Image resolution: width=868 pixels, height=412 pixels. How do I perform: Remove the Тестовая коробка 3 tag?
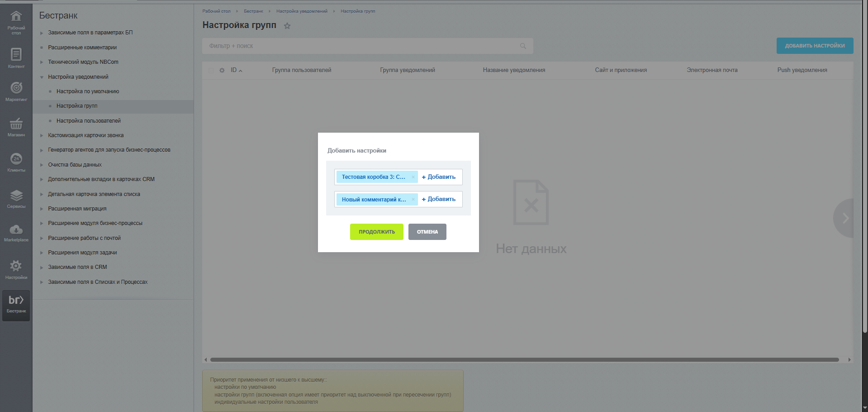click(x=413, y=177)
